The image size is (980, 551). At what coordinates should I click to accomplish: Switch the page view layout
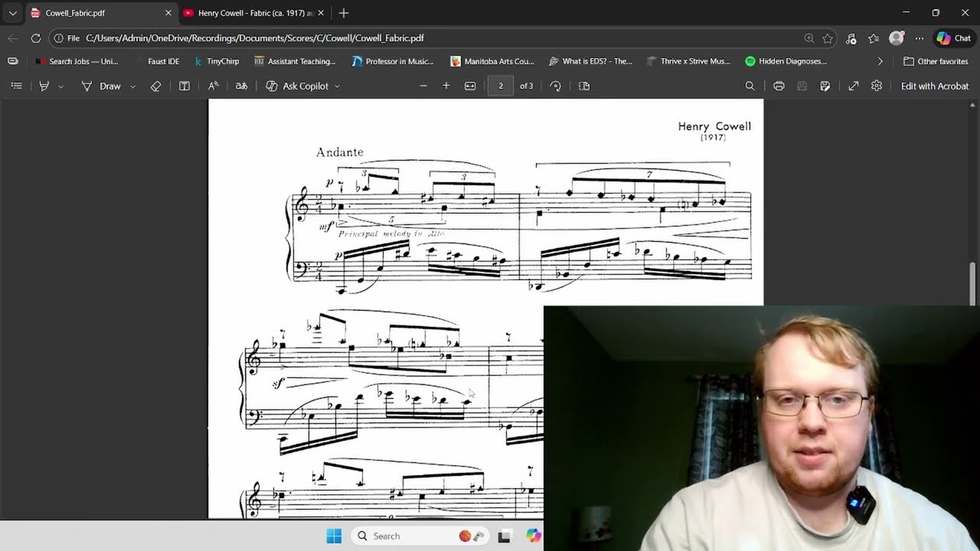click(x=584, y=86)
